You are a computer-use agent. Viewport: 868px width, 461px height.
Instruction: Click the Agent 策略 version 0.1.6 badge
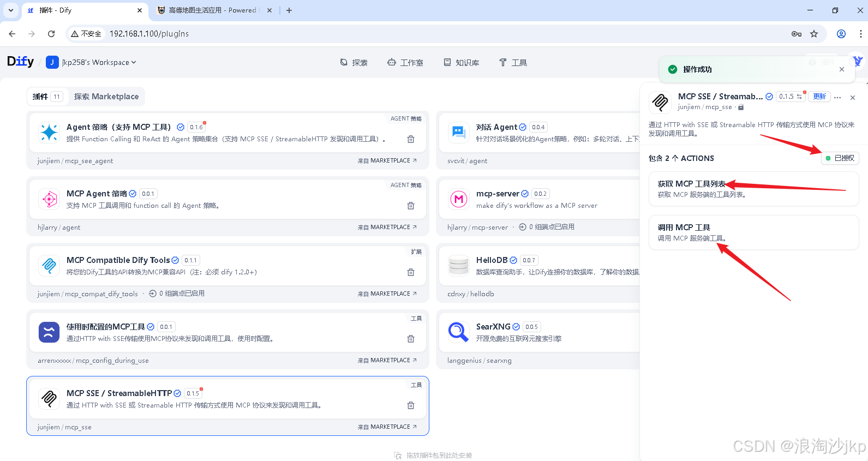coord(196,127)
